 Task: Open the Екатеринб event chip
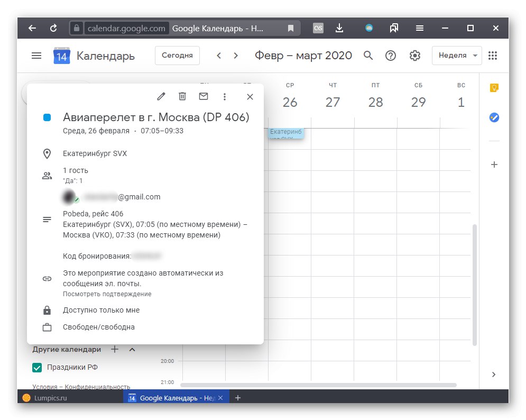286,133
